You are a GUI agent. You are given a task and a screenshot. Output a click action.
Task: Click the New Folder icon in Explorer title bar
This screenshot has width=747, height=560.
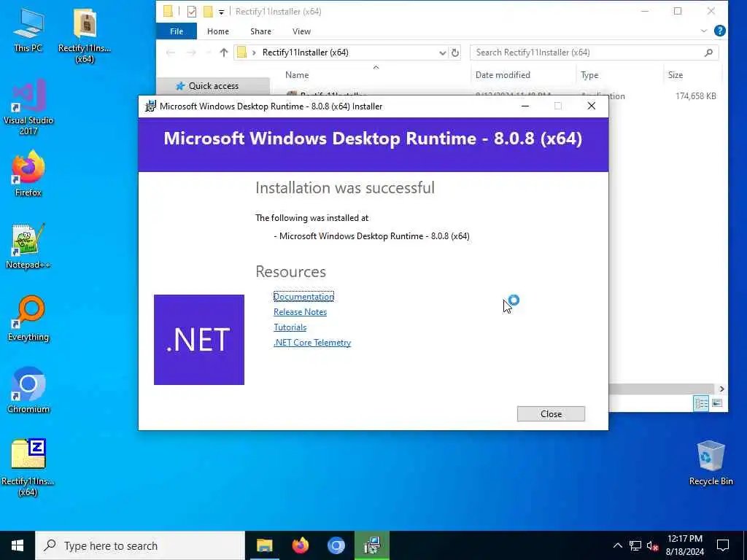(208, 12)
